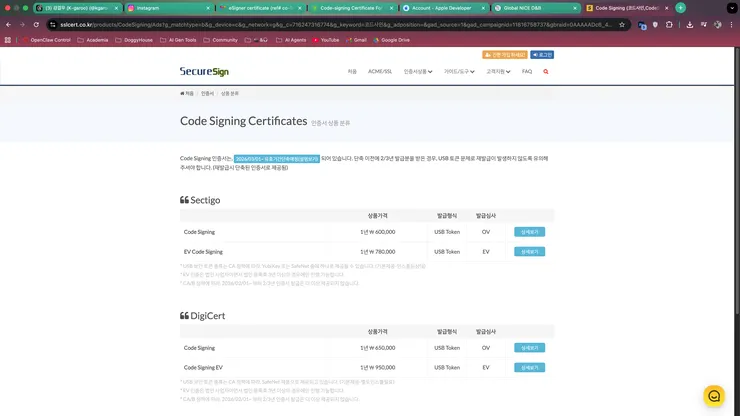Expand the 고객지원 dropdown menu
740x416 pixels.
(498, 72)
